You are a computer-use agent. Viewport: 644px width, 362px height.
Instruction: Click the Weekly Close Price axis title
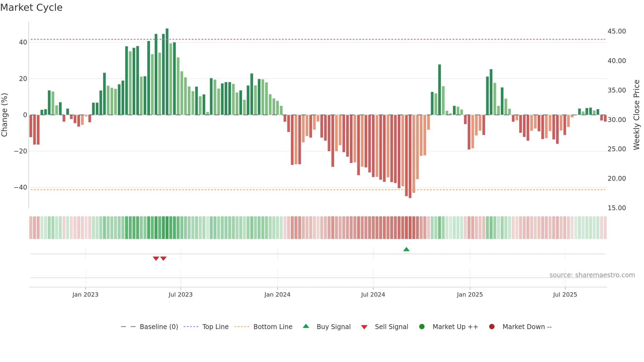(636, 115)
